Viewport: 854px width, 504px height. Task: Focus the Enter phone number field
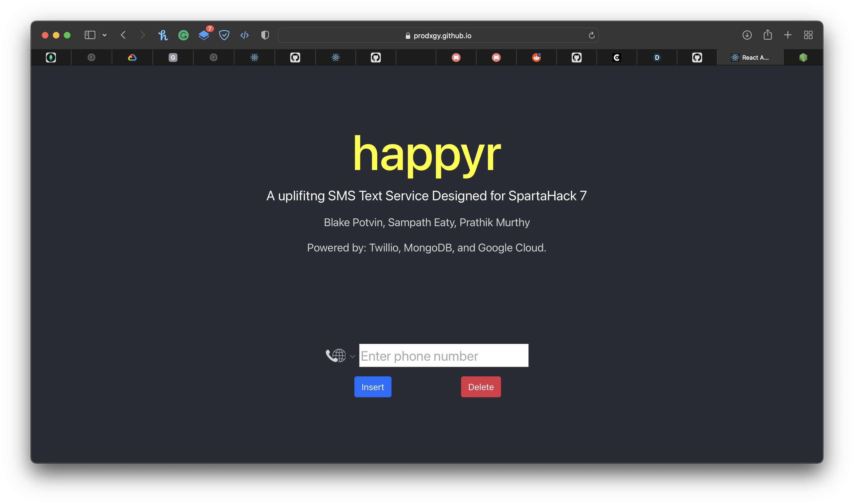(444, 356)
